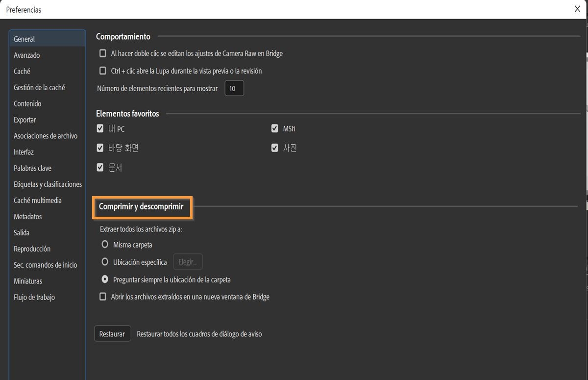Click the Elementos favoritos heading

(x=127, y=113)
